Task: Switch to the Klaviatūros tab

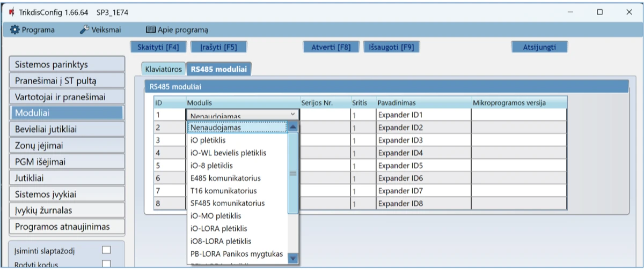Action: 164,69
